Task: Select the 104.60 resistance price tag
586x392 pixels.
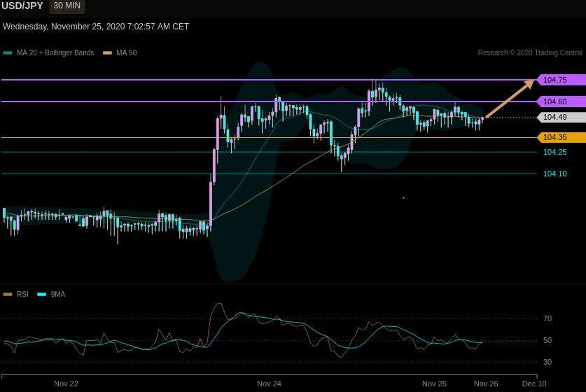Action: pos(561,101)
